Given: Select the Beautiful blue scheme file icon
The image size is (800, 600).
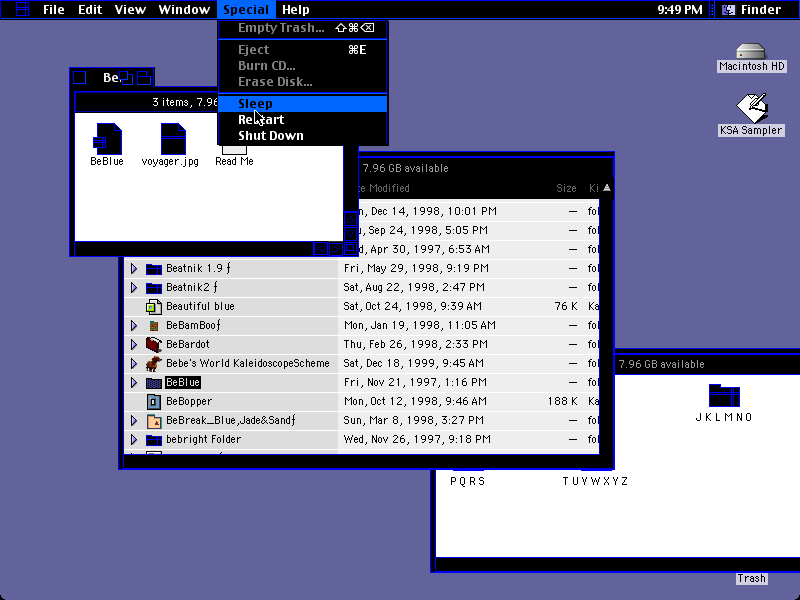Looking at the screenshot, I should [x=154, y=307].
